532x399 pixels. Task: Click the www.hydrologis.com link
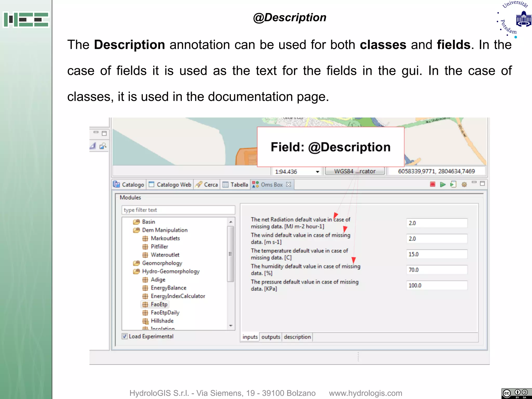365,393
